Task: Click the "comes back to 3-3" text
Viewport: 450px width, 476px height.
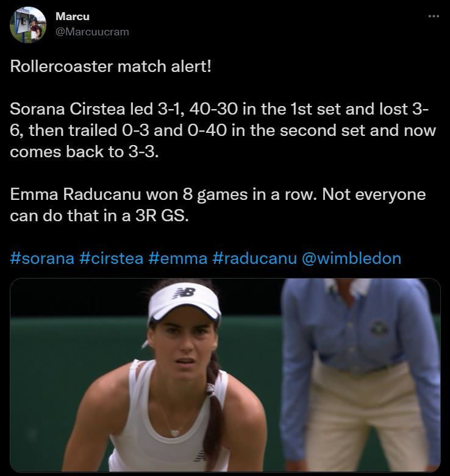Action: [84, 152]
